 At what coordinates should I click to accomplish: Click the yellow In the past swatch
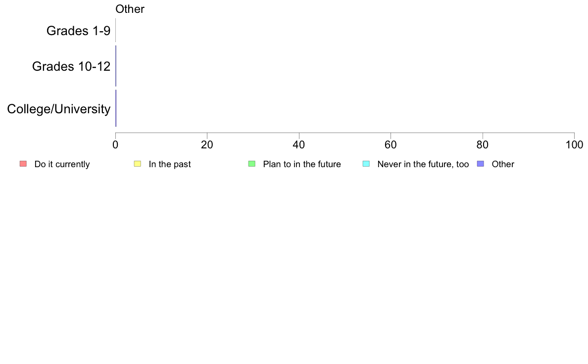coord(138,164)
